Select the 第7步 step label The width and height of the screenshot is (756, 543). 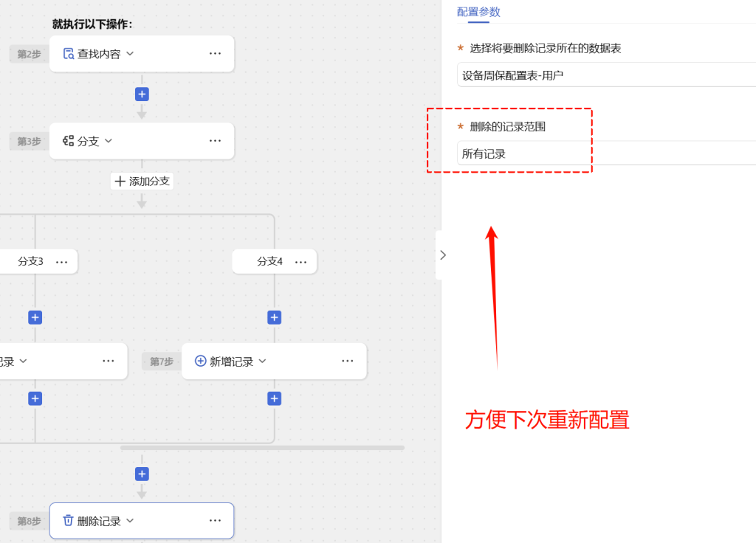click(x=162, y=362)
